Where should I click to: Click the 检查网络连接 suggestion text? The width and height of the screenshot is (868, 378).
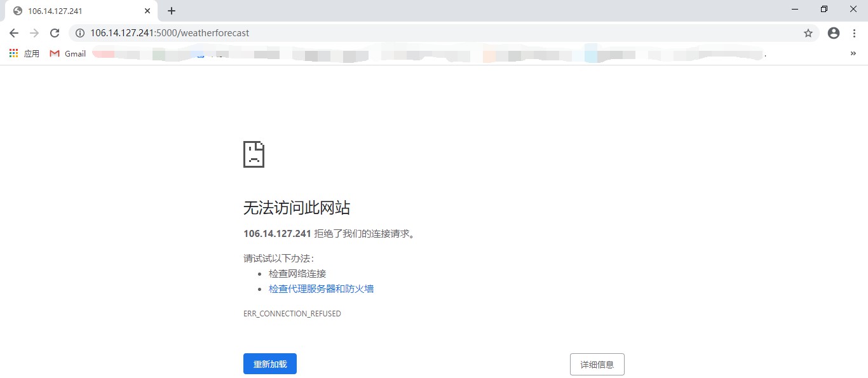297,274
